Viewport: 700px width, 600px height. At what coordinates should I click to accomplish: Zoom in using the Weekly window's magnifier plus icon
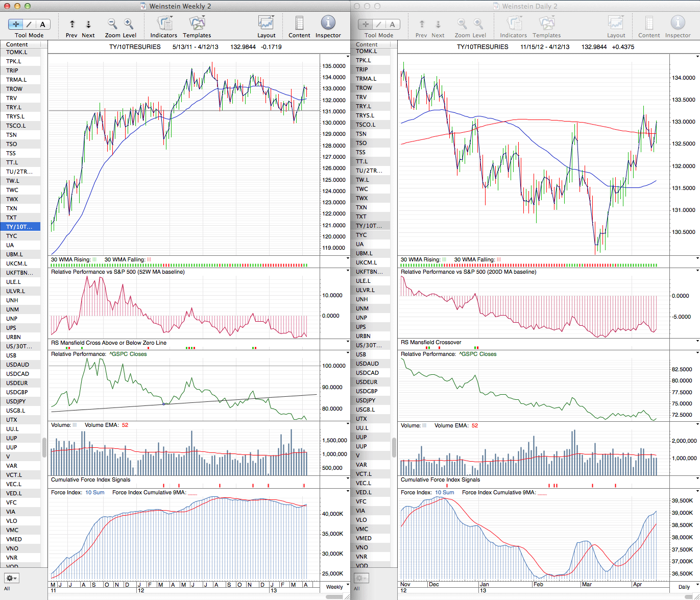[x=129, y=24]
